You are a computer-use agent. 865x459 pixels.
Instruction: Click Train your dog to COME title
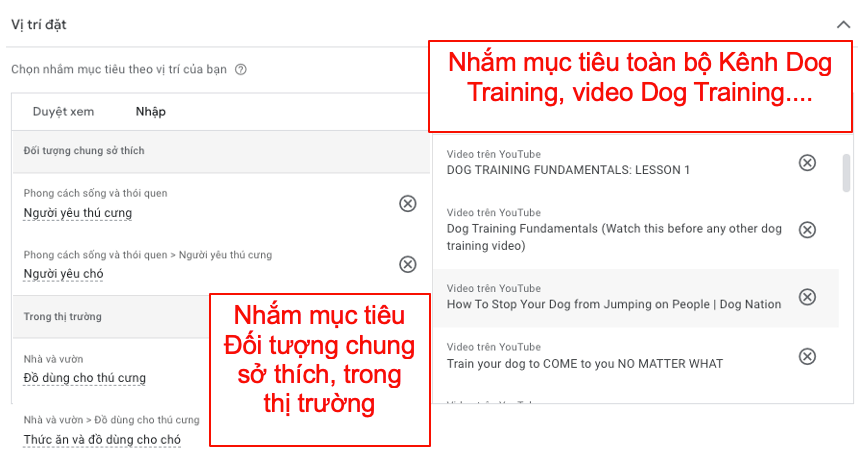(585, 364)
